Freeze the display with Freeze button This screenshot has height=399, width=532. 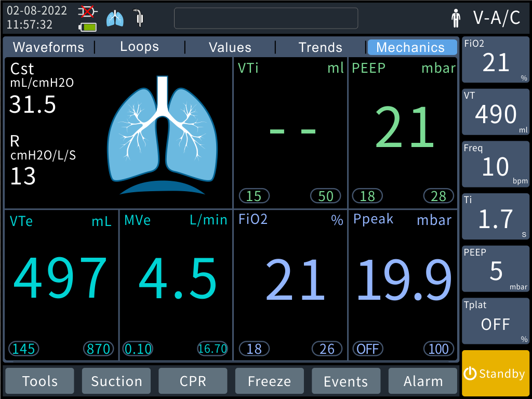pos(269,381)
